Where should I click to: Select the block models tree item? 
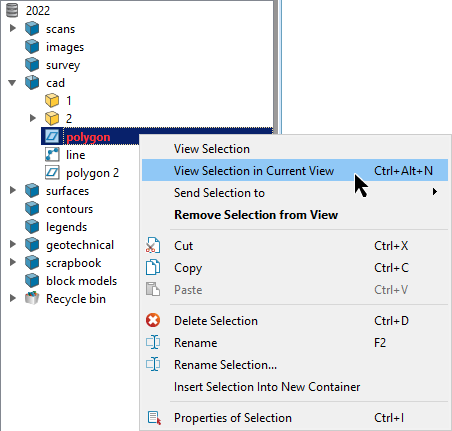tap(81, 281)
